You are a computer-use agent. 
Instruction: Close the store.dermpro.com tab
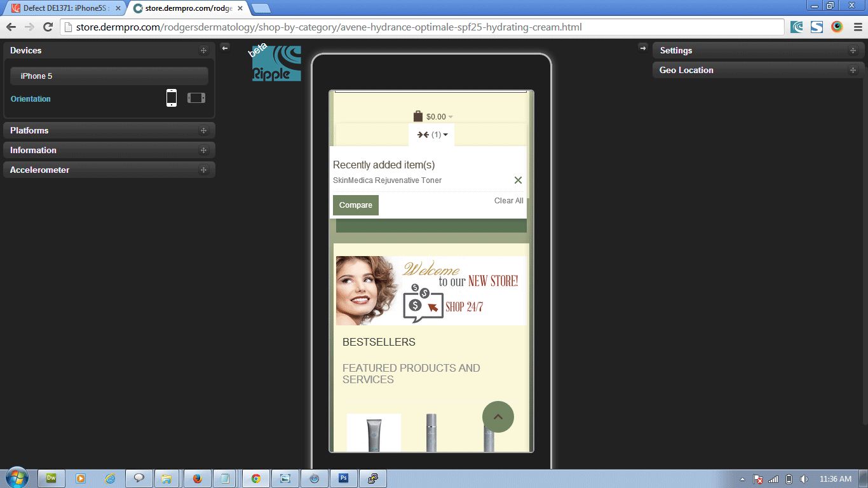[x=240, y=8]
